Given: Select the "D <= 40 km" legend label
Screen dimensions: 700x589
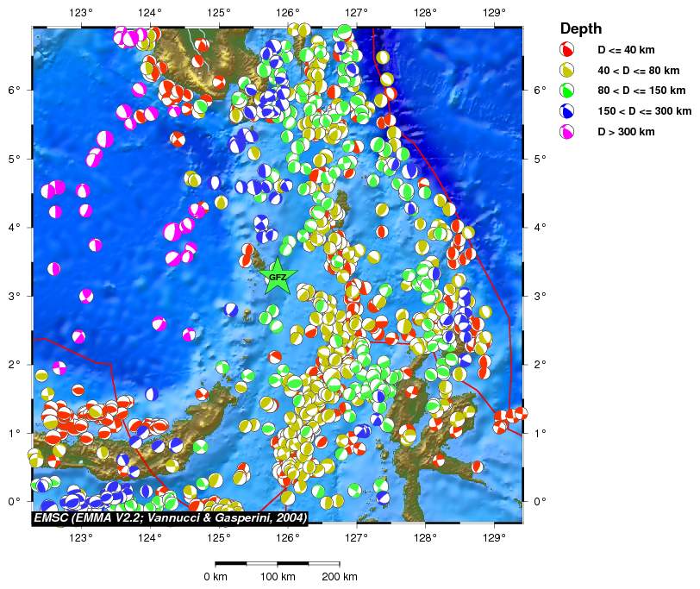Looking at the screenshot, I should click(x=626, y=50).
